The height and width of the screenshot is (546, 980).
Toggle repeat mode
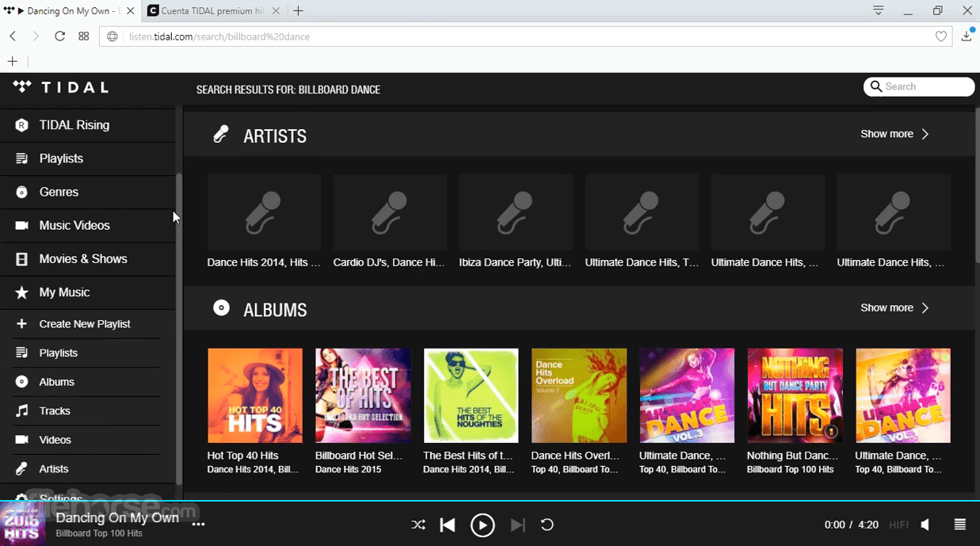[x=547, y=525]
